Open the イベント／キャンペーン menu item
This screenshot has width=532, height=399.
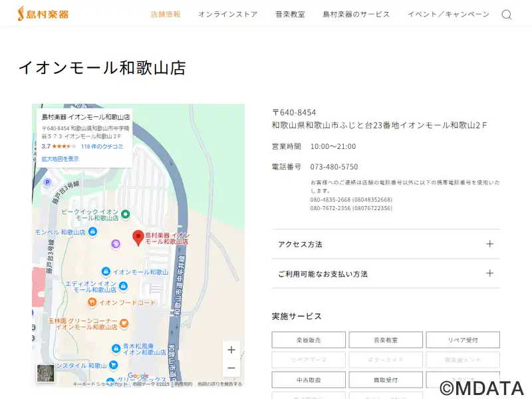448,14
